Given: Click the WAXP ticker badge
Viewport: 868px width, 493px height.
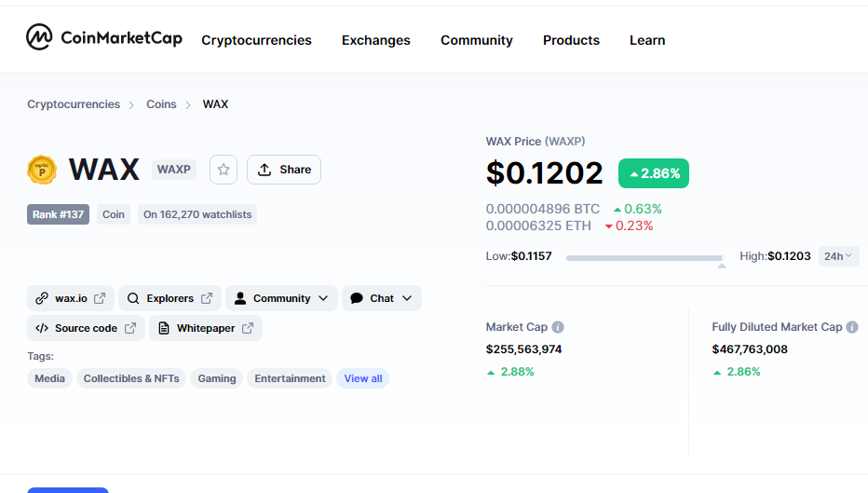Looking at the screenshot, I should pos(174,170).
